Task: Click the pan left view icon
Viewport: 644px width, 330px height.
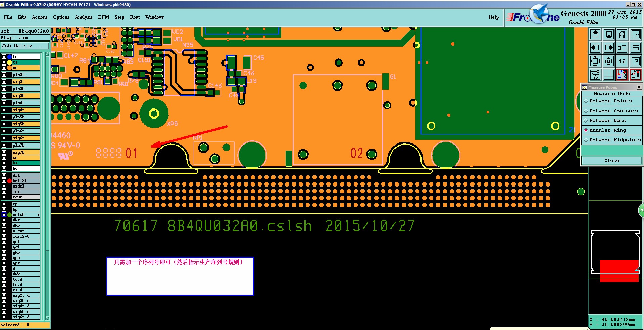Action: 595,48
